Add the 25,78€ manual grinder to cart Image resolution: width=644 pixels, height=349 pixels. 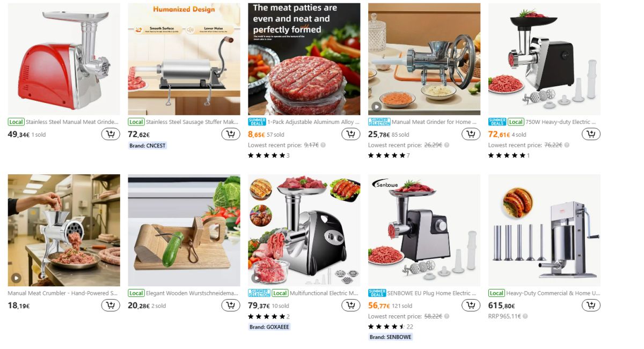coord(471,134)
